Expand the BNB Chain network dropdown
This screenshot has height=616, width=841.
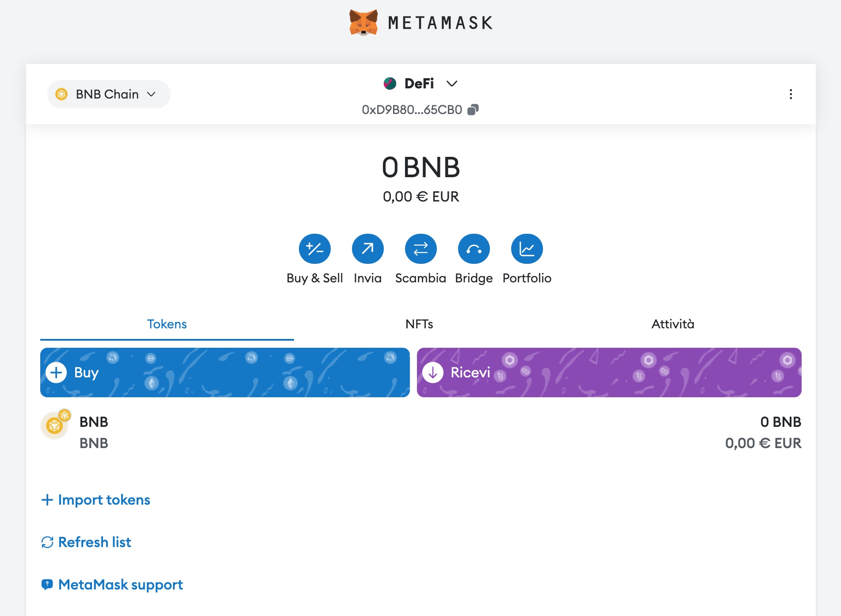pyautogui.click(x=109, y=94)
